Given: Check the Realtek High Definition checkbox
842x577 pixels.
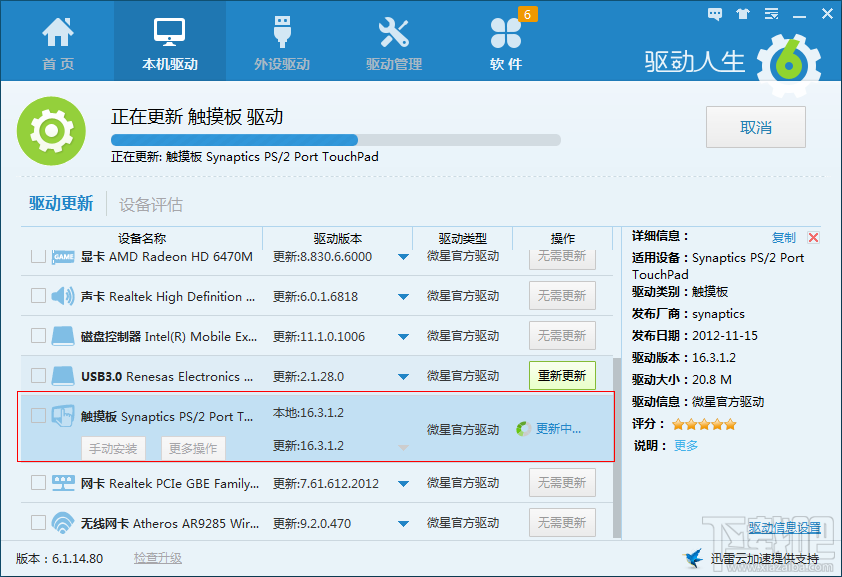Looking at the screenshot, I should pos(38,296).
